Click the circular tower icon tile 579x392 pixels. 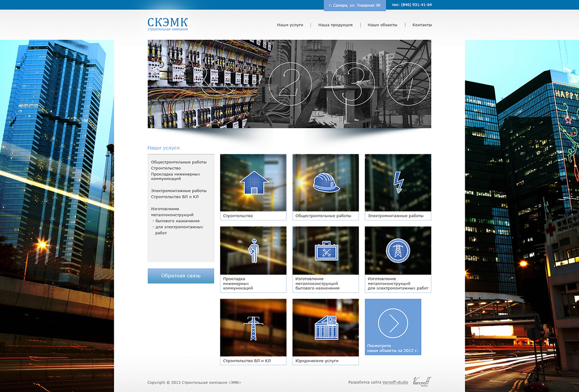click(x=398, y=251)
